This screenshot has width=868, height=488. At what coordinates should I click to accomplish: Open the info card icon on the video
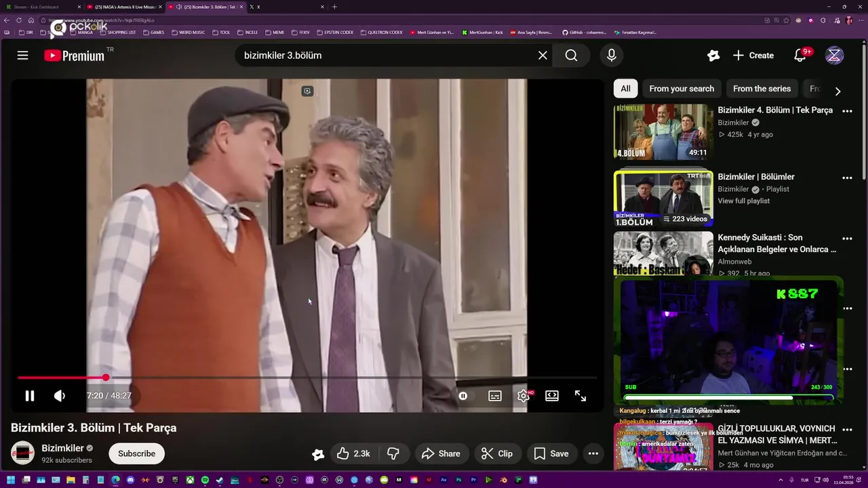coord(307,91)
